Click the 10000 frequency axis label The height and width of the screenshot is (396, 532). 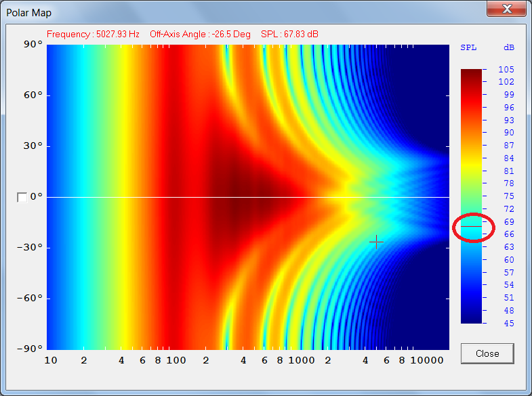[427, 360]
